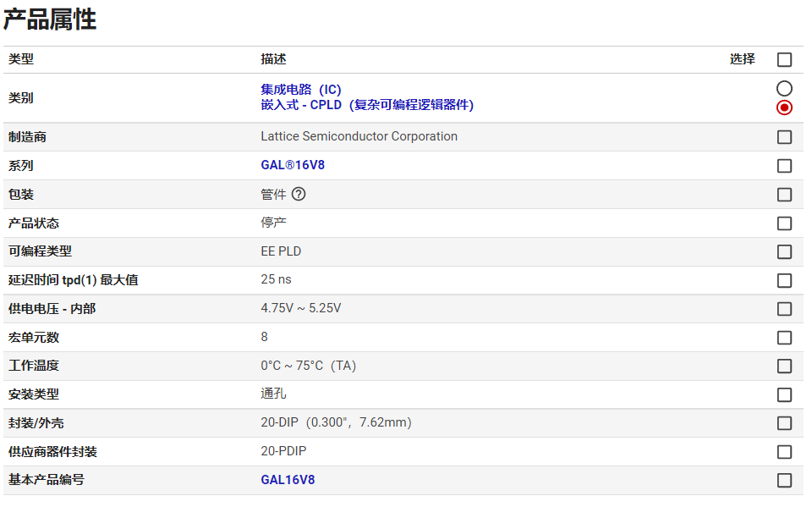Toggle the select-all checkbox in the 选择 header
Screen dimensions: 812x507
[x=784, y=59]
